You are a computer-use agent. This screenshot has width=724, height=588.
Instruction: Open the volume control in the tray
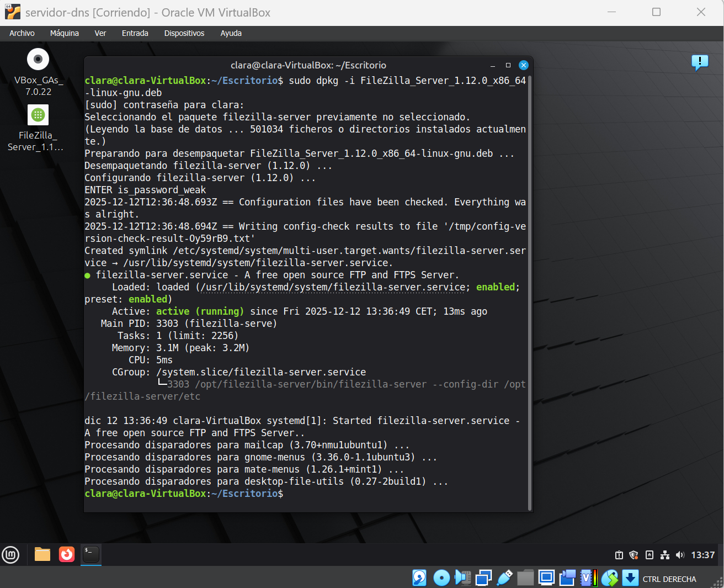(680, 555)
